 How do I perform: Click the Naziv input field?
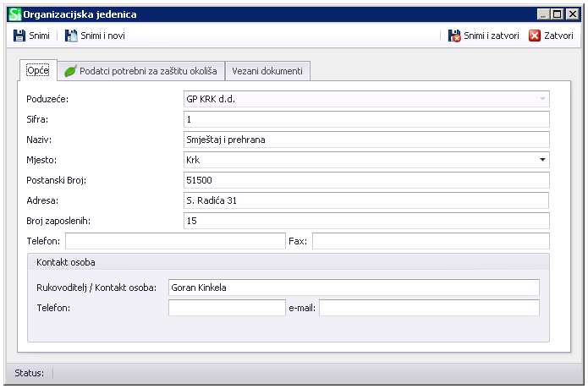(x=365, y=139)
